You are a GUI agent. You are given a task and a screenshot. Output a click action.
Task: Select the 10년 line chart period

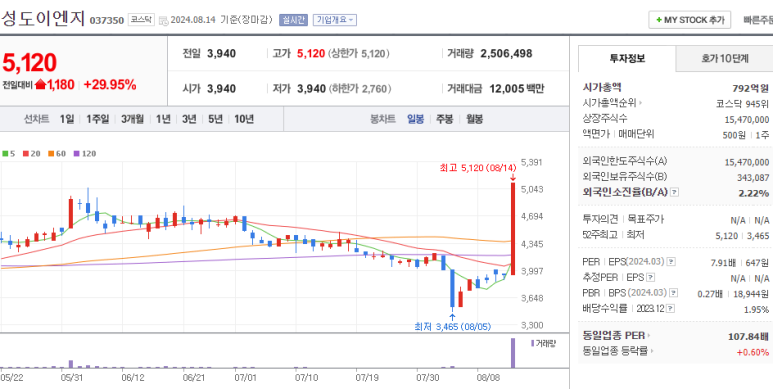(x=244, y=119)
